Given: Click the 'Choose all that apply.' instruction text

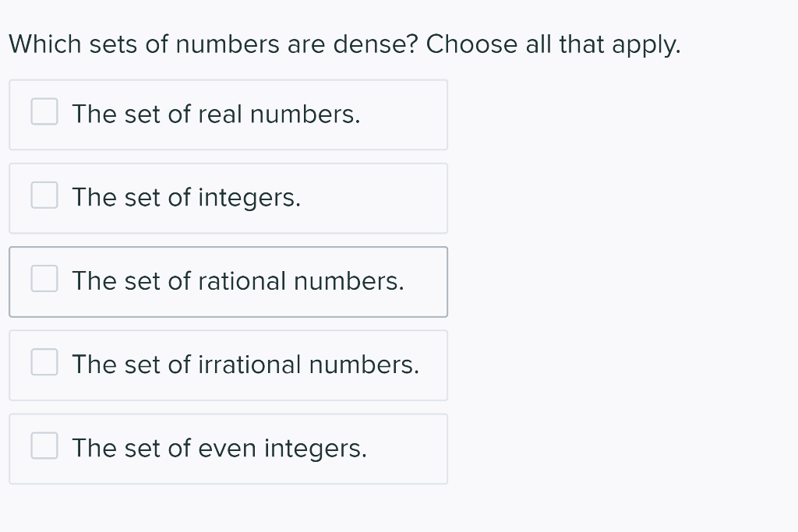Looking at the screenshot, I should point(553,44).
